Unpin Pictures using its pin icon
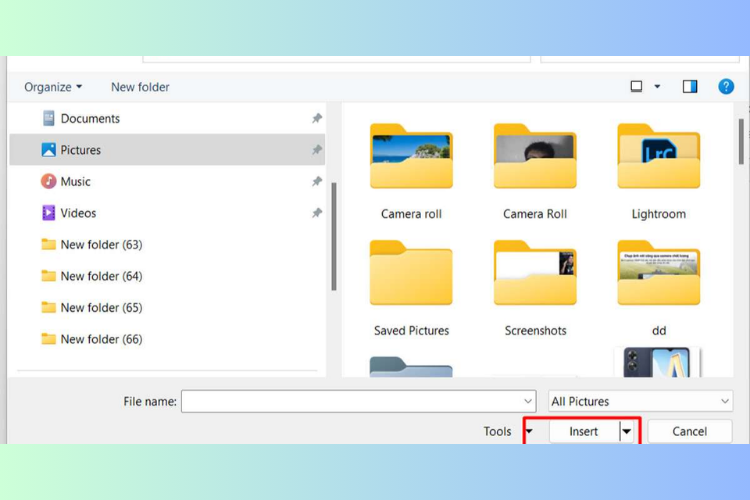Image resolution: width=750 pixels, height=500 pixels. click(x=317, y=150)
